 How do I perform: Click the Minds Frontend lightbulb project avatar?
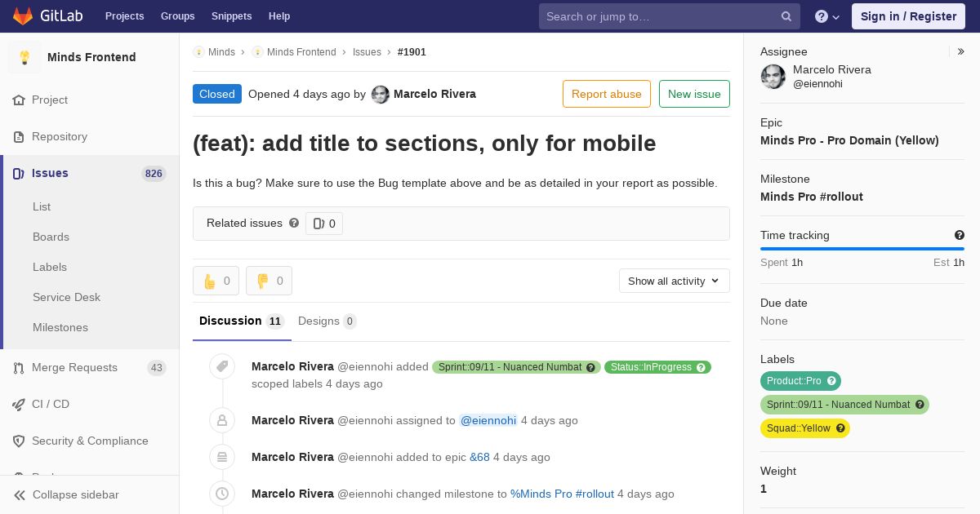pos(24,57)
